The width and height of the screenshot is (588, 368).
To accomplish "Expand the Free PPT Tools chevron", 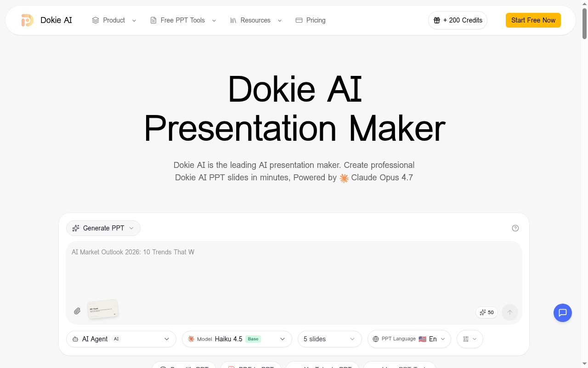I will tap(214, 20).
